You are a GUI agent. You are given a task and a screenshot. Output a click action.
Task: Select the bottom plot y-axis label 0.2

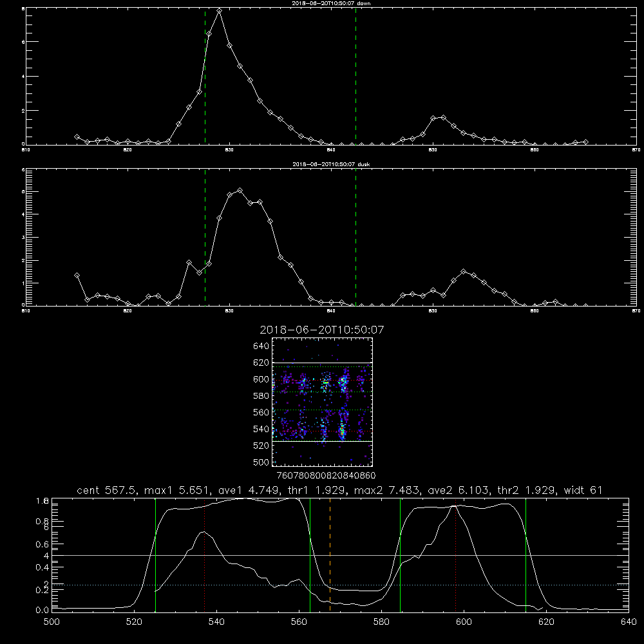43,590
